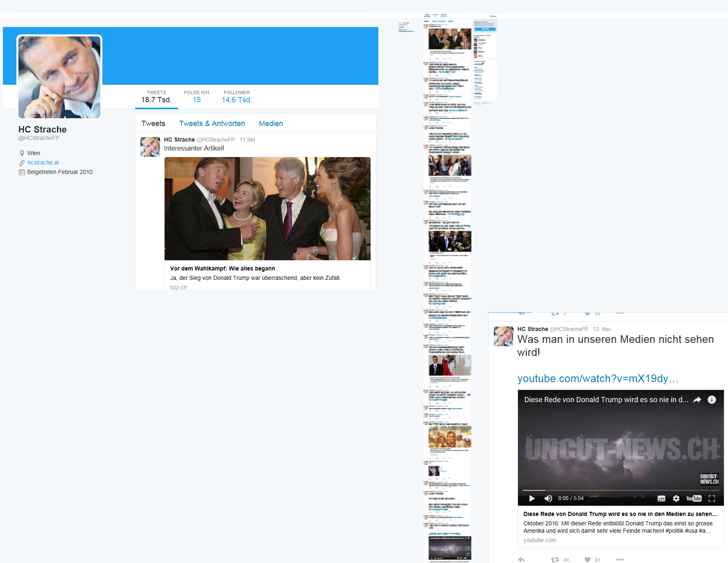This screenshot has height=563, width=728.
Task: Open the hcstrache.at website link
Action: point(43,162)
